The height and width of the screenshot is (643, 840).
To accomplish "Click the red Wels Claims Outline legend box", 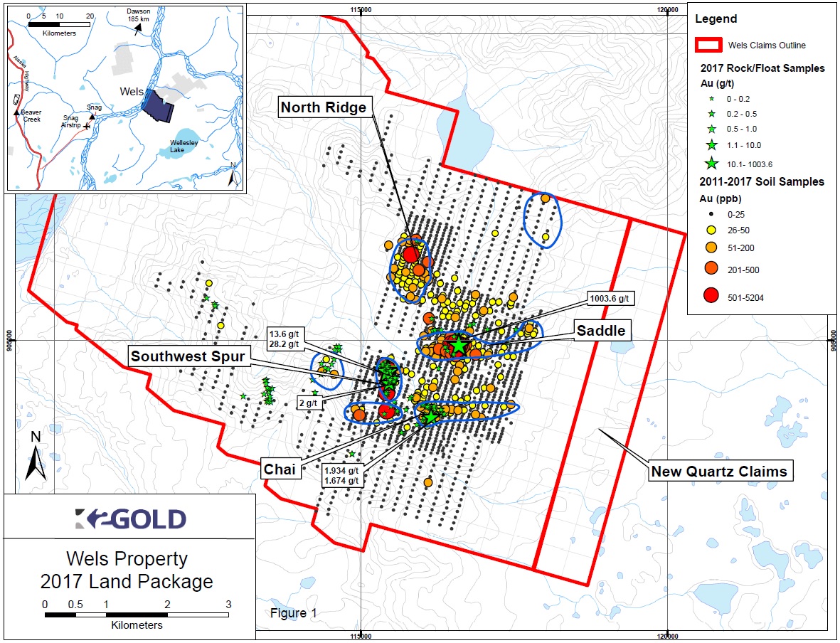I will (x=708, y=45).
